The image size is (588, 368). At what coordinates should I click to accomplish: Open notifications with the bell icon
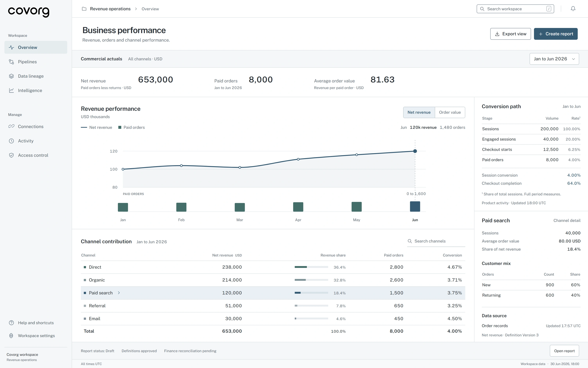click(x=573, y=9)
